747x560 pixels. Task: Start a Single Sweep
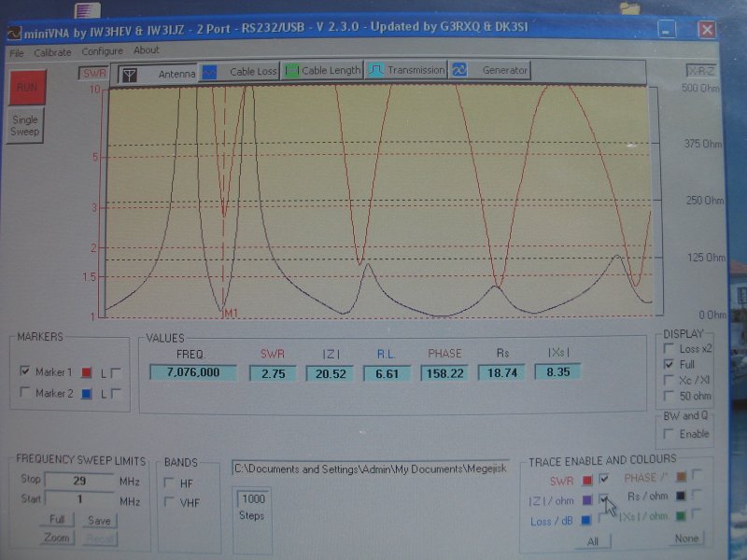pos(25,125)
